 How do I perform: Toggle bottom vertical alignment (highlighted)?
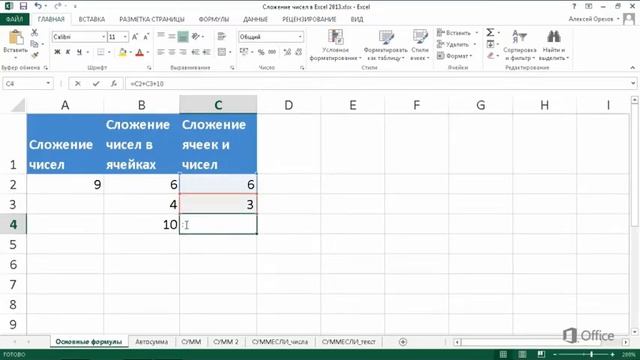pos(183,37)
